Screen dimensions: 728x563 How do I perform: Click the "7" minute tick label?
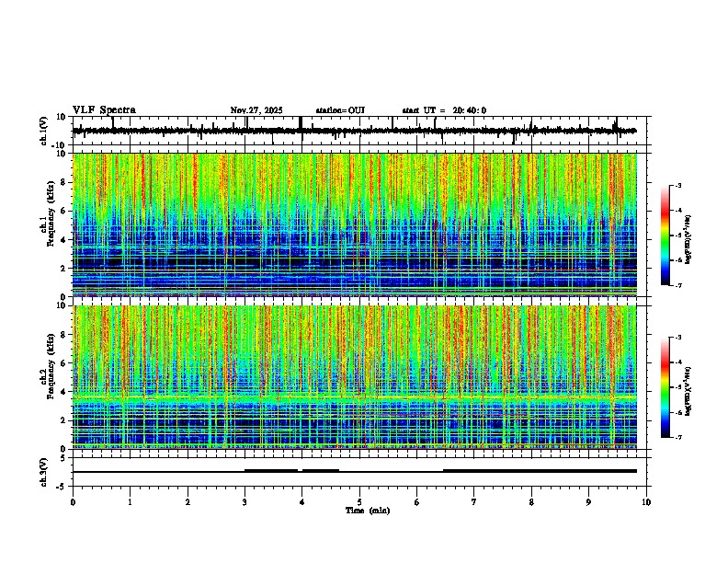[474, 502]
